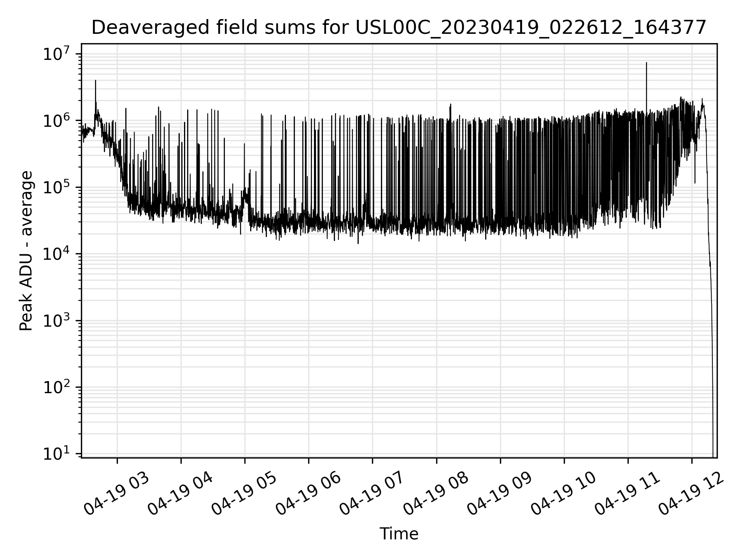
Task: Click the early spike peak before 04-19 03
Action: point(95,81)
